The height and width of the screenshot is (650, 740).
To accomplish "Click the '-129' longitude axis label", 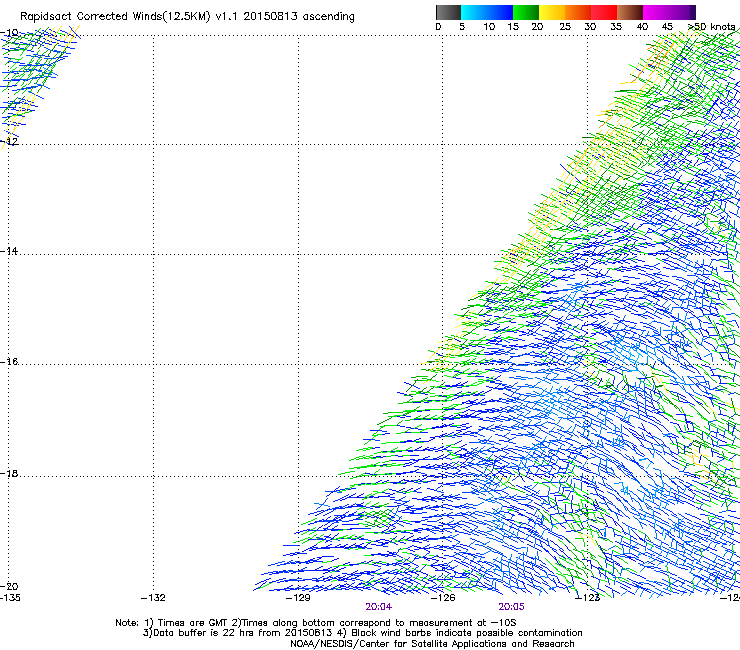I will point(298,598).
